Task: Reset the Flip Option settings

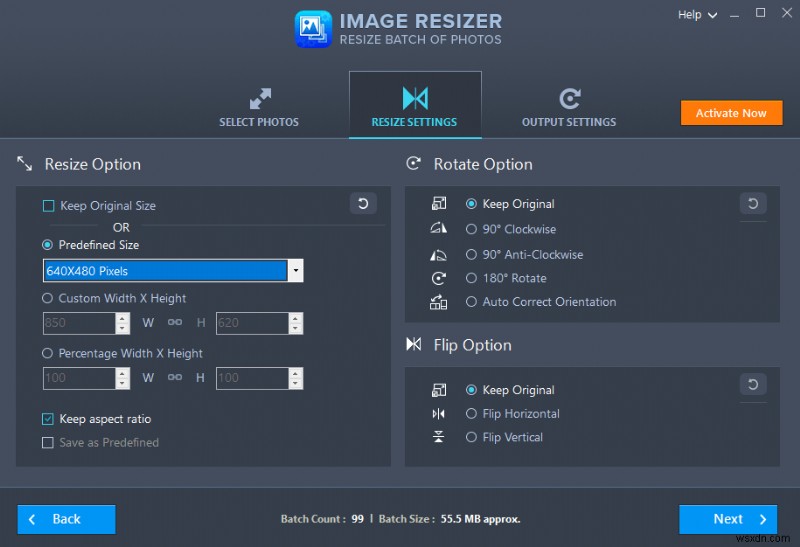Action: click(753, 384)
